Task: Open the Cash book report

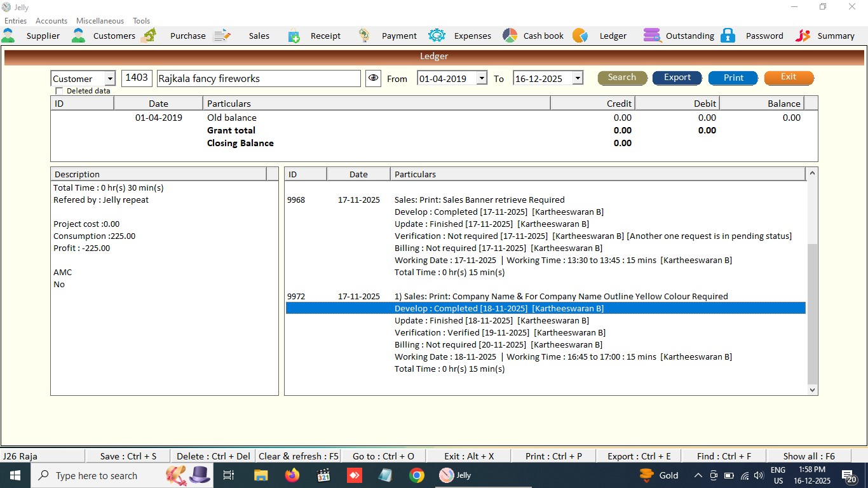Action: tap(533, 36)
